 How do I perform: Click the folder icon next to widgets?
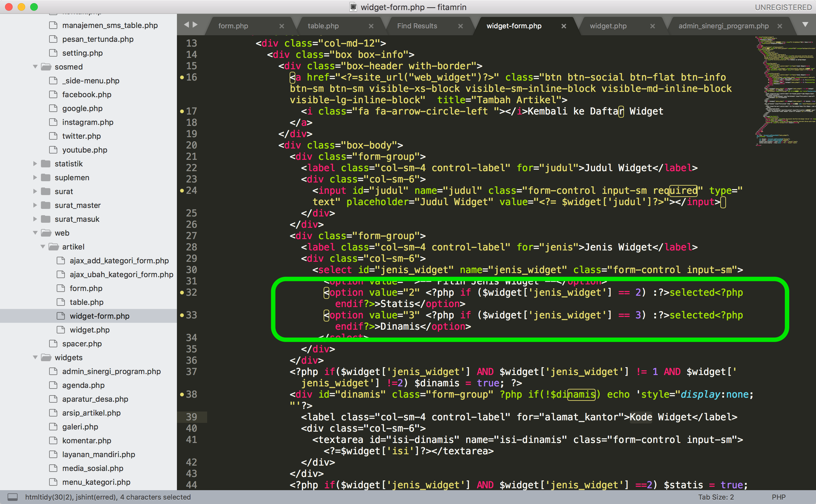click(46, 357)
